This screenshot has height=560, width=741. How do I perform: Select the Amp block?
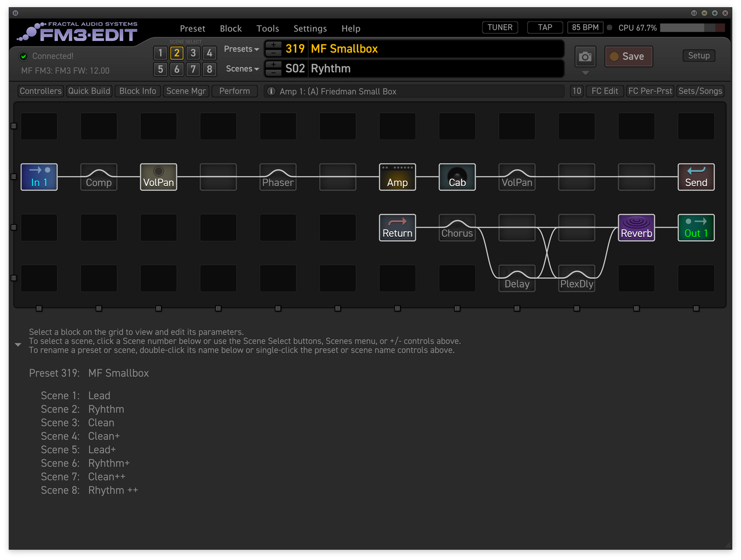[397, 177]
